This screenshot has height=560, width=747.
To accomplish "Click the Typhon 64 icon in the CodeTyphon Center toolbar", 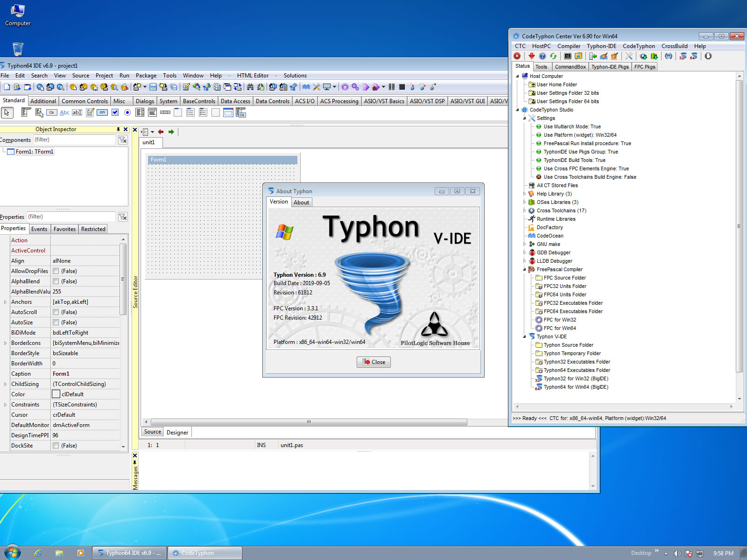I will [x=694, y=56].
